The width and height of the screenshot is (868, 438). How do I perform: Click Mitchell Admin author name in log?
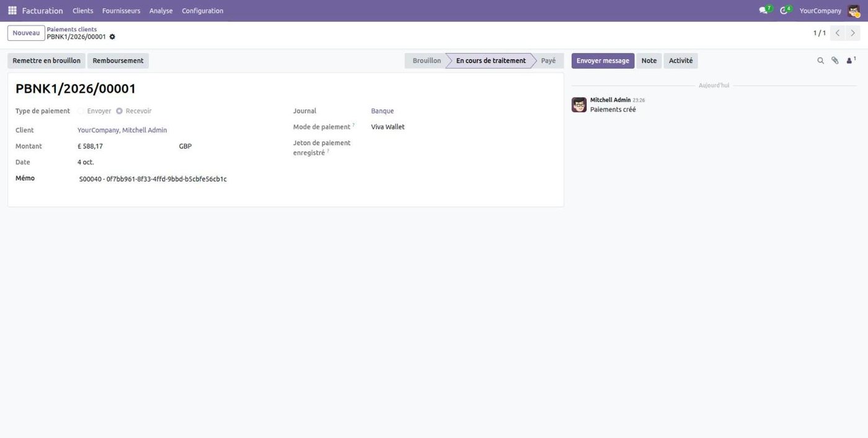[610, 100]
